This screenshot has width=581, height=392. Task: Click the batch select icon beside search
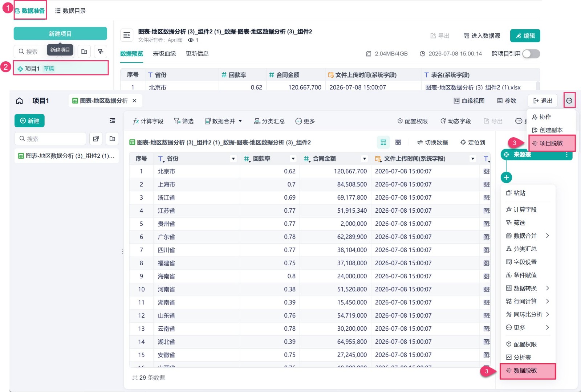[96, 139]
